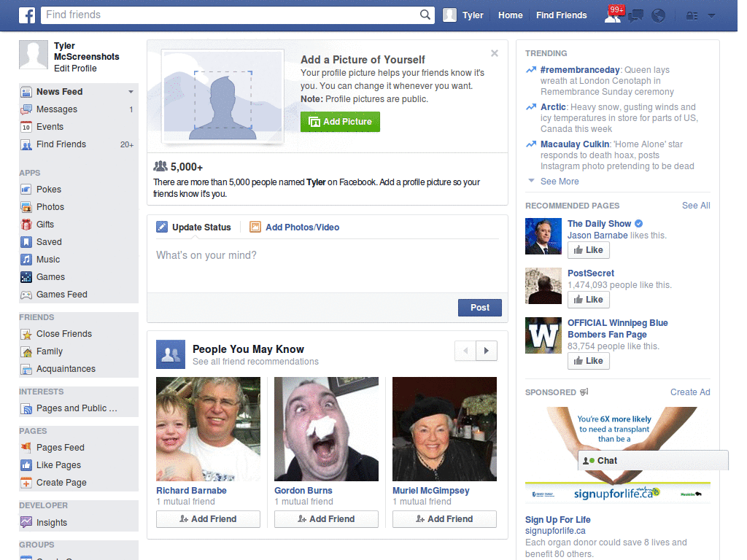Add Richard Barnabe as friend
The height and width of the screenshot is (560, 747).
click(208, 519)
